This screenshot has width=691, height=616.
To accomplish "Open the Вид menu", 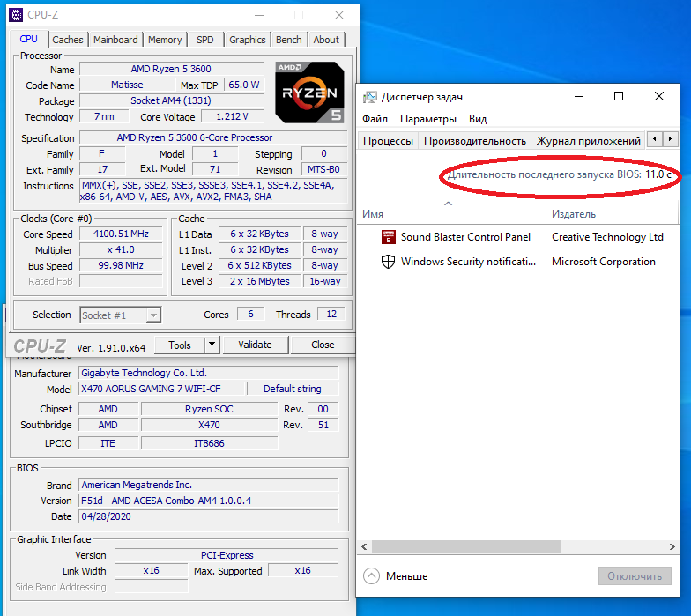I will point(478,119).
